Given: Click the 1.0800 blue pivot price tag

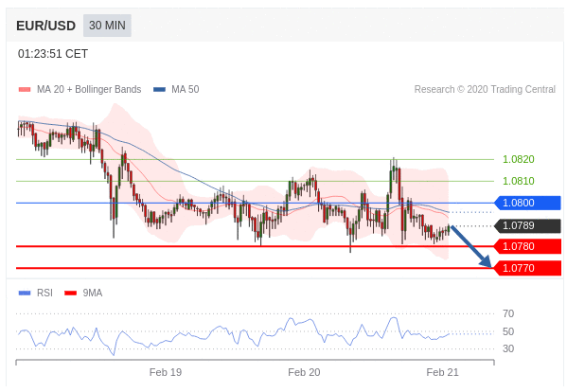Looking at the screenshot, I should (527, 203).
